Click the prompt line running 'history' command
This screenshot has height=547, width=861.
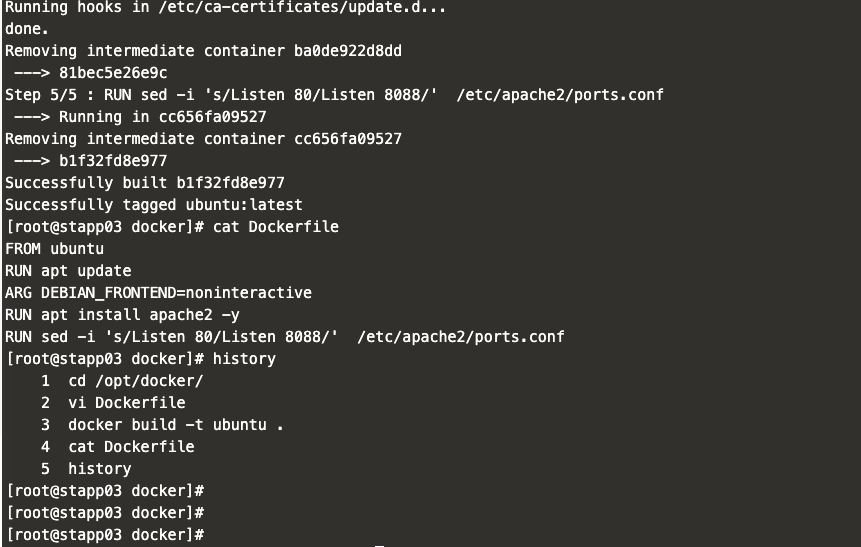[x=140, y=359]
